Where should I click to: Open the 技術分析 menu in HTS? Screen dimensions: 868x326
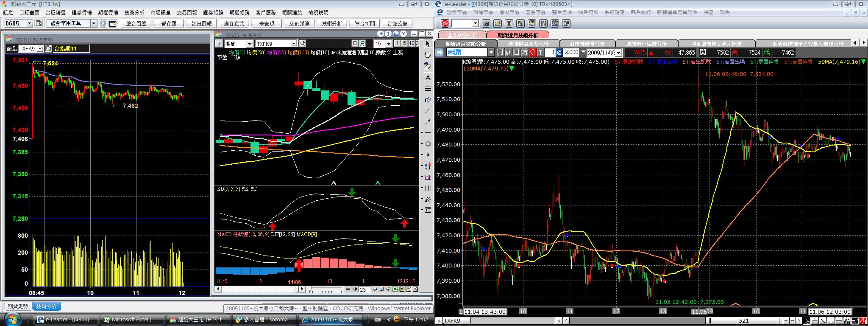tap(134, 13)
